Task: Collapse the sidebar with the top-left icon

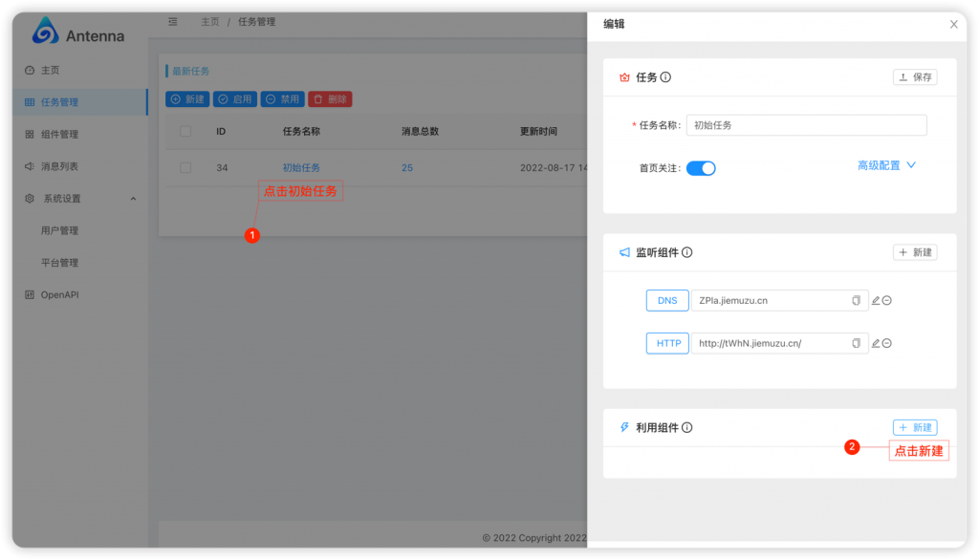Action: (x=172, y=21)
